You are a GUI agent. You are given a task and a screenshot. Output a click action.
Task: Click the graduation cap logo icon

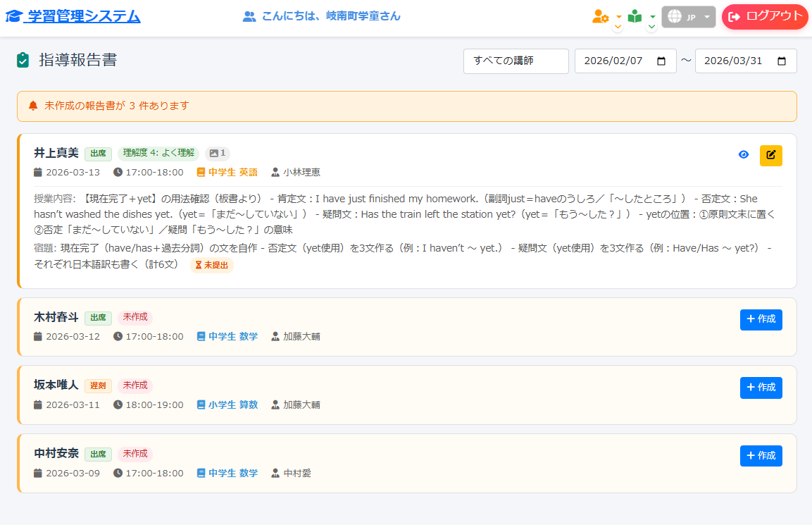pyautogui.click(x=13, y=16)
